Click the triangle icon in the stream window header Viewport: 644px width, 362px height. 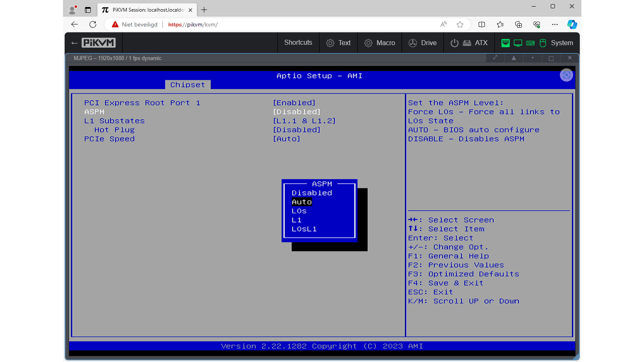(x=514, y=58)
